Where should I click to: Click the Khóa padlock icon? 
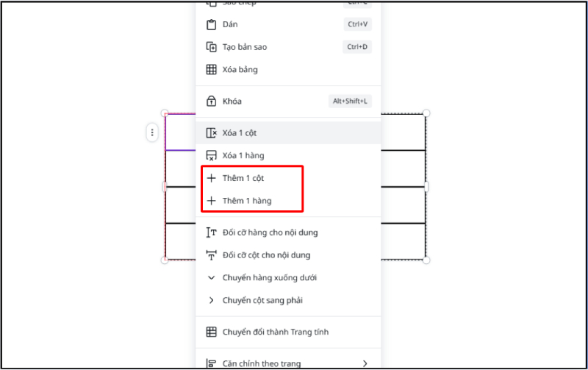211,102
